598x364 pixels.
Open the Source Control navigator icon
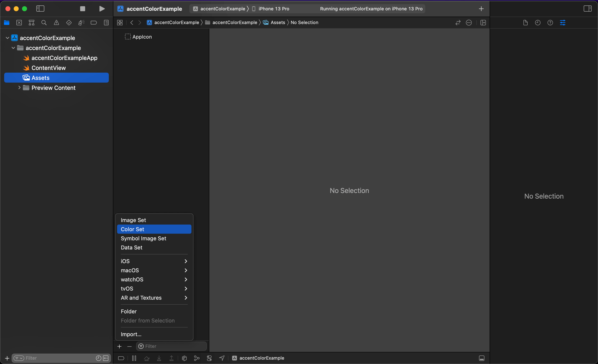click(x=19, y=23)
